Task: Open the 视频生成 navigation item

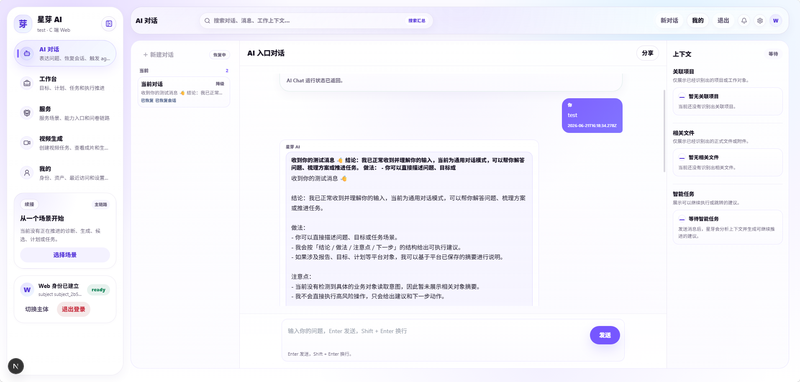Action: pyautogui.click(x=65, y=143)
